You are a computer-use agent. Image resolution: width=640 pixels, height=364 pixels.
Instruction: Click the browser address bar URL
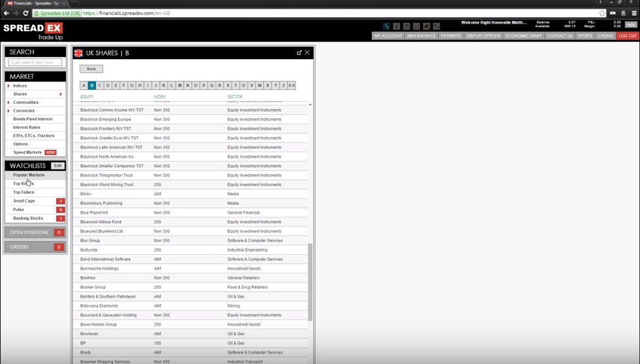pos(127,13)
